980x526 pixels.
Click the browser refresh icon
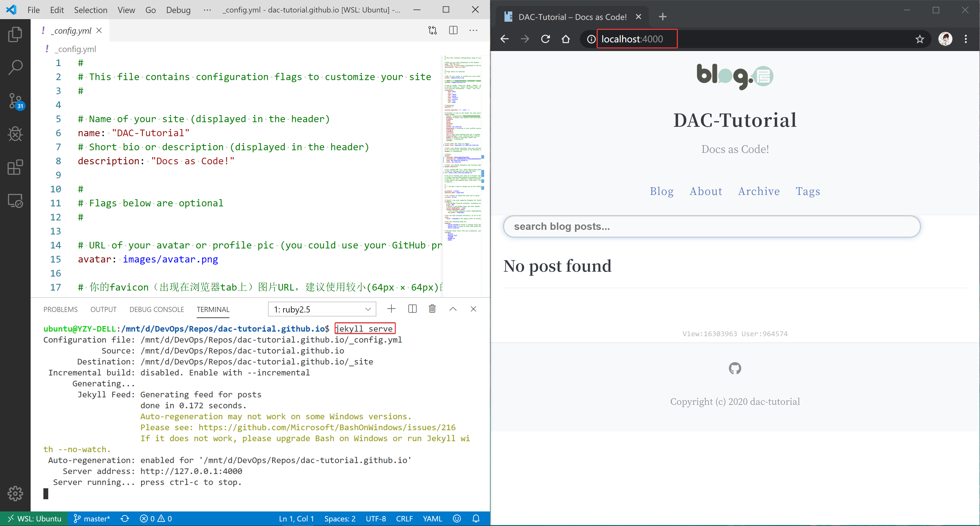[546, 39]
